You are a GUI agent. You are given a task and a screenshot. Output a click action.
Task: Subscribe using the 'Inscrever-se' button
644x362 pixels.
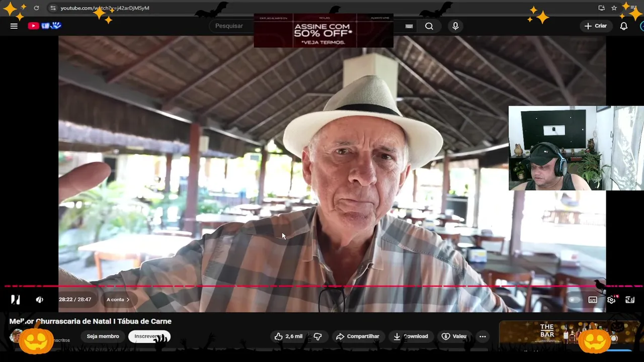coord(149,336)
